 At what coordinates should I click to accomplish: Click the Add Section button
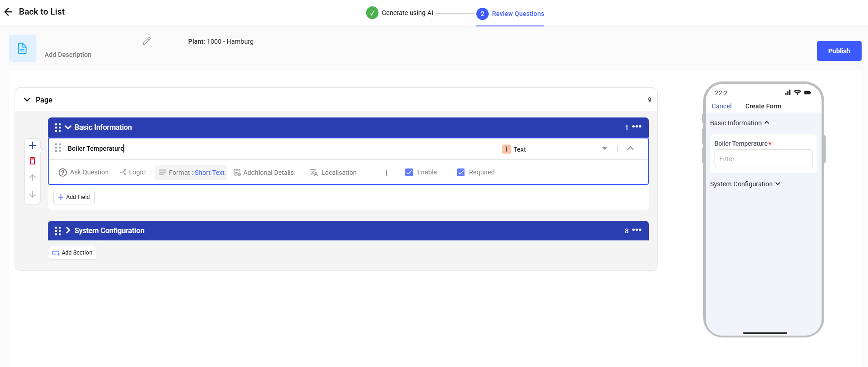click(72, 253)
